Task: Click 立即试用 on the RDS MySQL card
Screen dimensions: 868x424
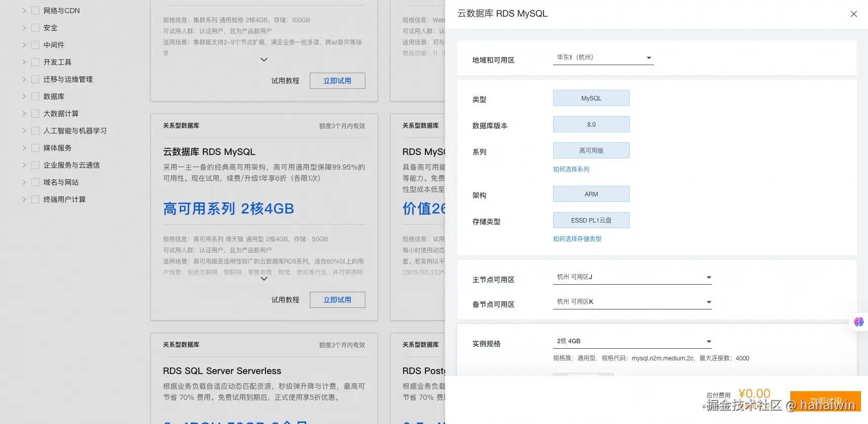Action: [x=338, y=300]
